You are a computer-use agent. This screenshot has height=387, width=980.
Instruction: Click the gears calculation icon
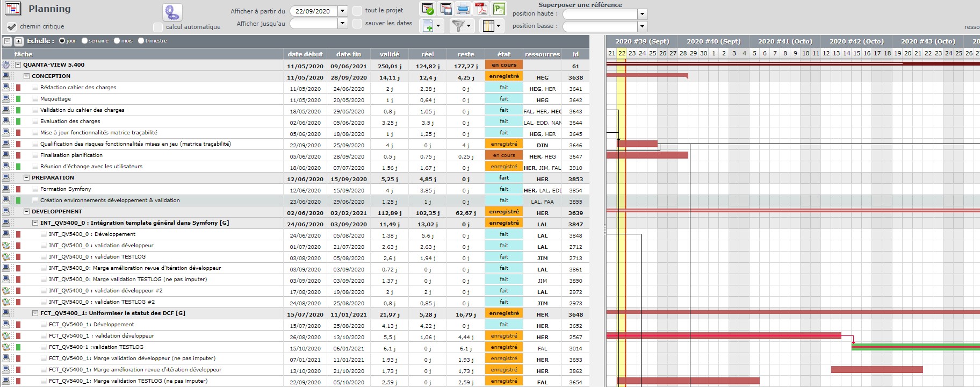pyautogui.click(x=172, y=12)
